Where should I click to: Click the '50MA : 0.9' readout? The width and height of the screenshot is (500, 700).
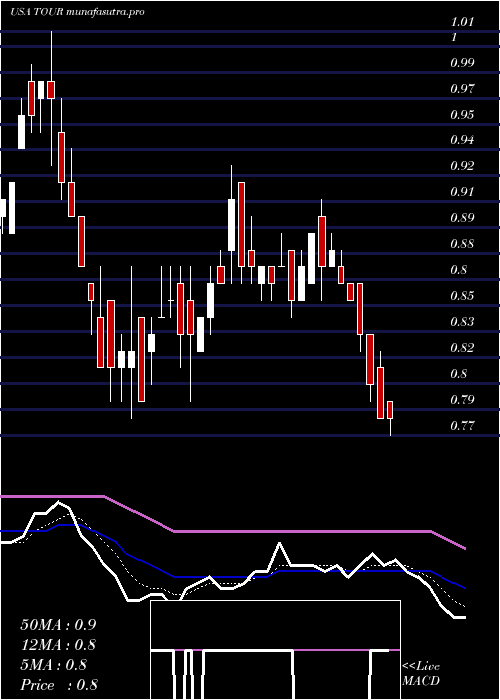tap(58, 625)
